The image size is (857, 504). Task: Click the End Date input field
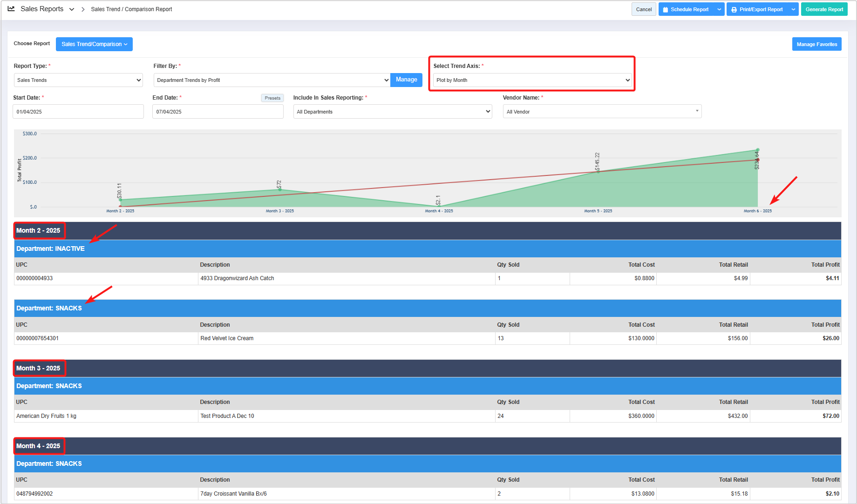[218, 112]
